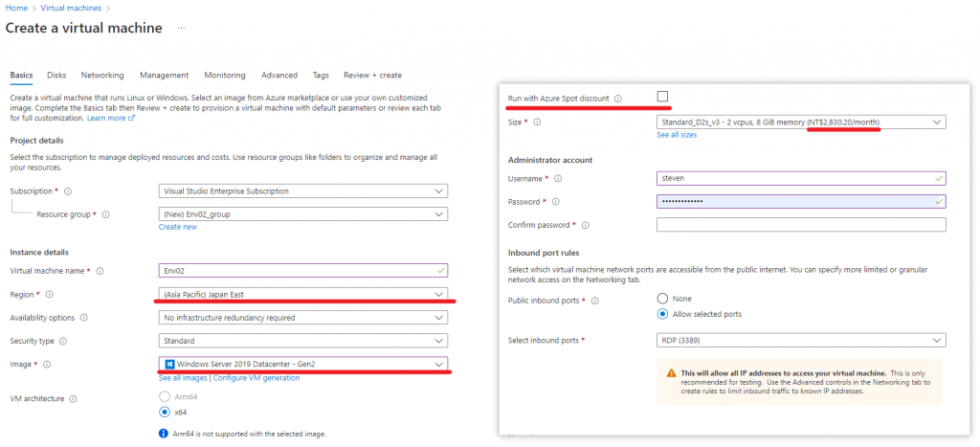Click the blue Arm64 info notice icon
Image resolution: width=980 pixels, height=447 pixels.
pos(164,434)
